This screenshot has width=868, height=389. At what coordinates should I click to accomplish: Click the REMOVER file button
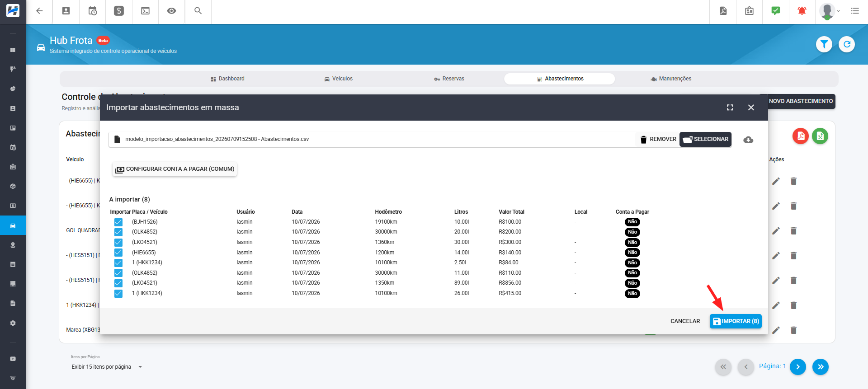[658, 139]
